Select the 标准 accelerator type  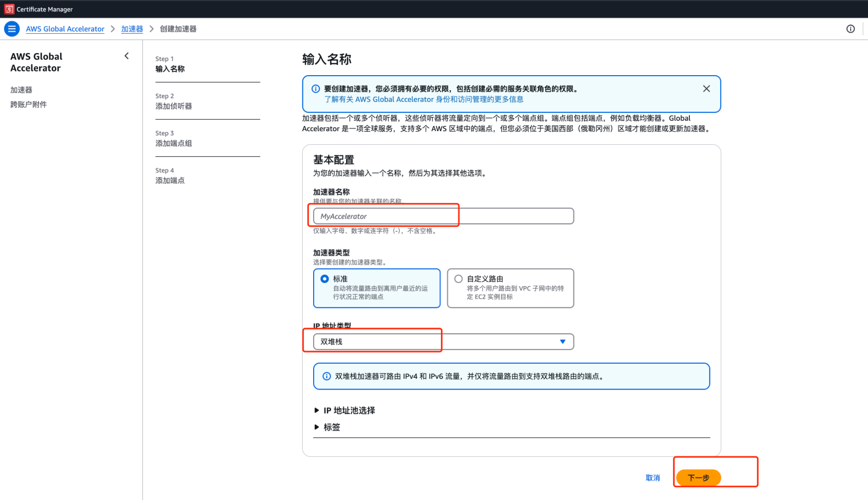pos(377,288)
